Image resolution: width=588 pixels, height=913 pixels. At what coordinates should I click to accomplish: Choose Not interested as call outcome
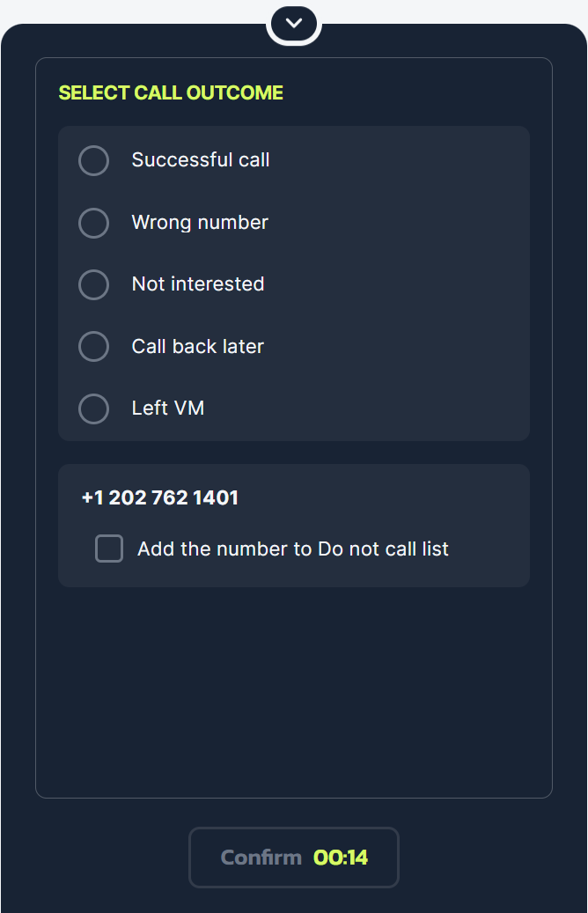tap(93, 284)
